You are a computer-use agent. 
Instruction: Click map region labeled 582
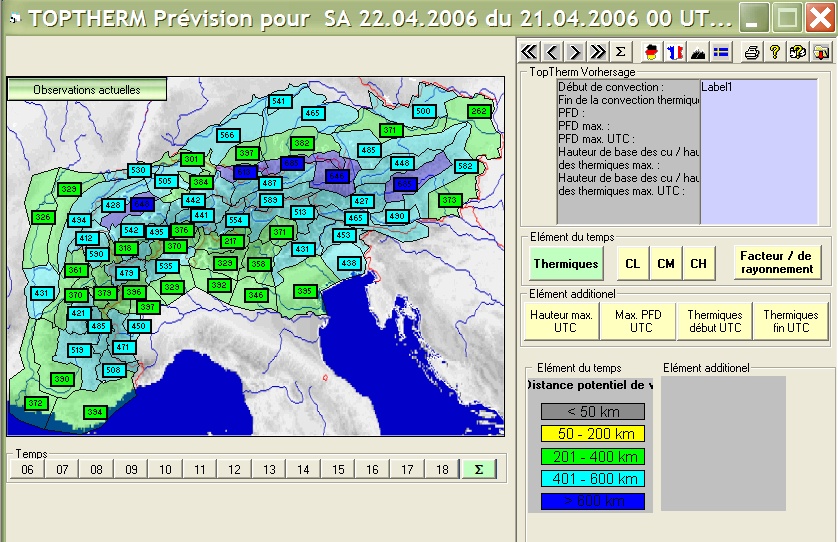click(x=466, y=166)
